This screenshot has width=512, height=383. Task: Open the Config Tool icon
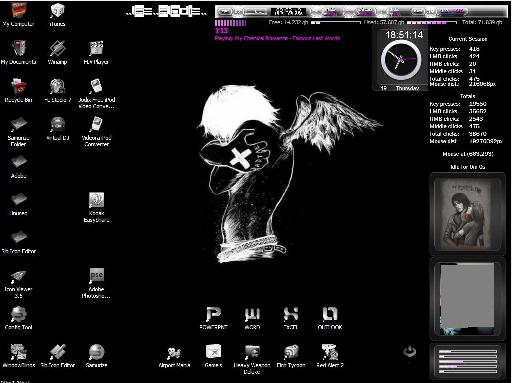click(18, 318)
